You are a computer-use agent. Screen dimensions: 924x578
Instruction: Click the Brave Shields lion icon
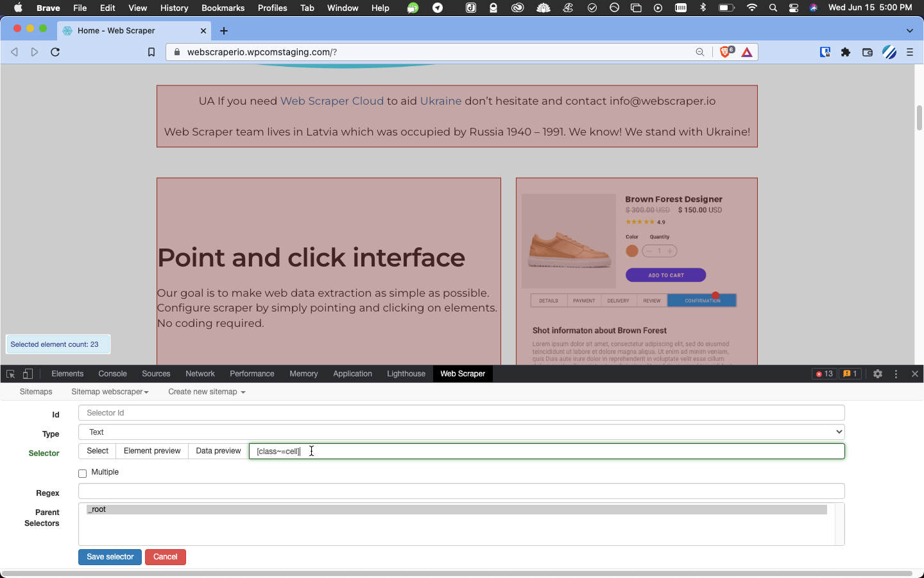(x=725, y=52)
